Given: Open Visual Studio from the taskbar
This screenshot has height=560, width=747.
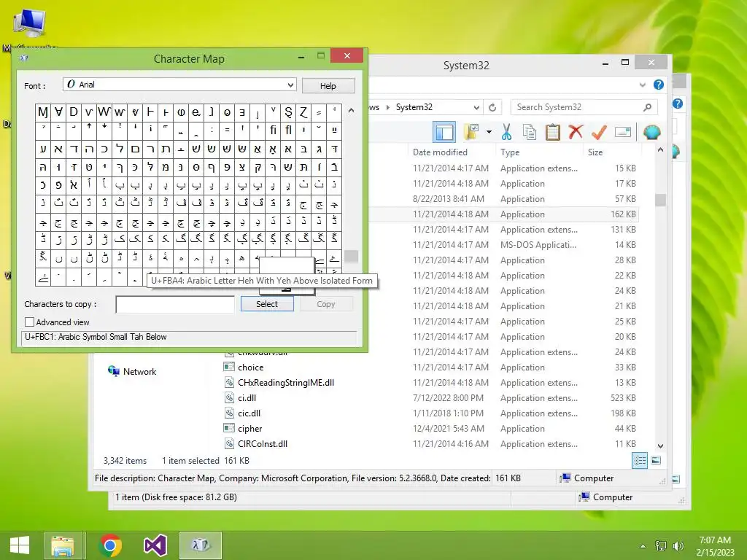Looking at the screenshot, I should coord(155,545).
